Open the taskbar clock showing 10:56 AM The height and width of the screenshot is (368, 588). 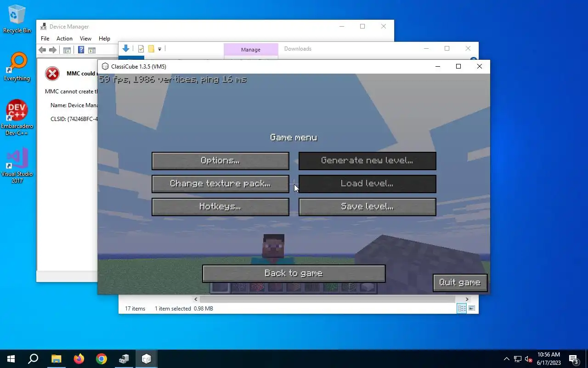pos(548,359)
